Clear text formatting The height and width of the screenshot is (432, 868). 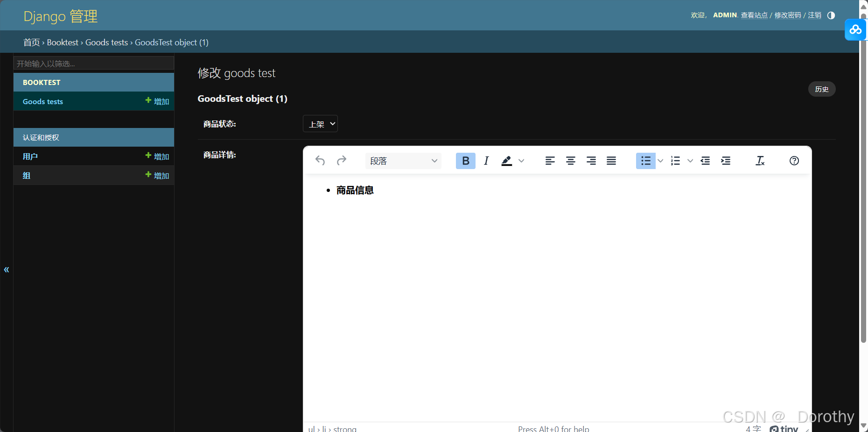[760, 161]
